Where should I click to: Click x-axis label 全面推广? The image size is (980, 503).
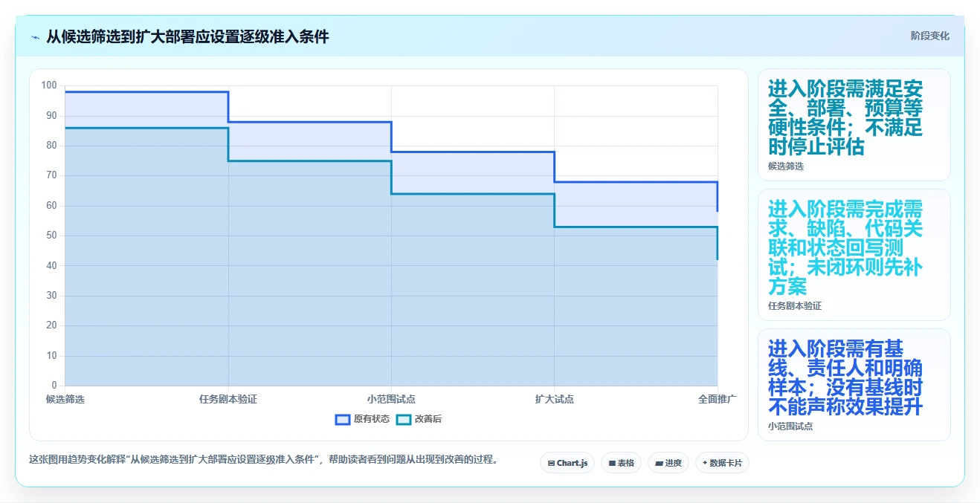click(717, 399)
